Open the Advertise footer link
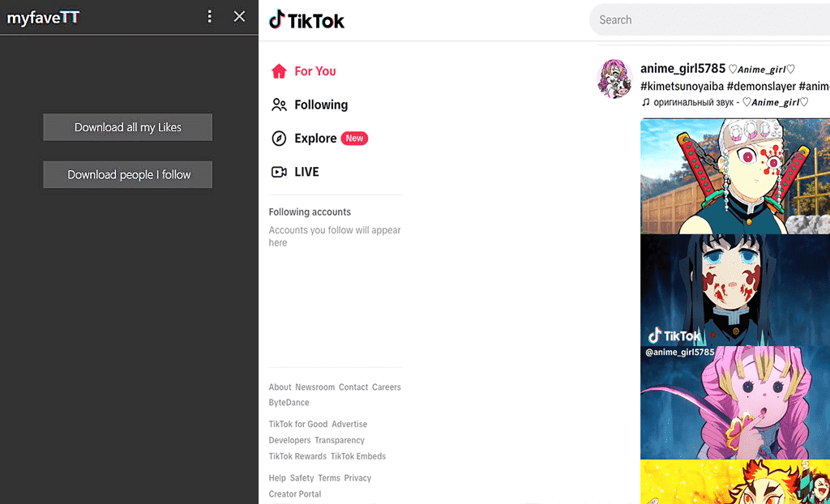This screenshot has height=504, width=830. (349, 424)
